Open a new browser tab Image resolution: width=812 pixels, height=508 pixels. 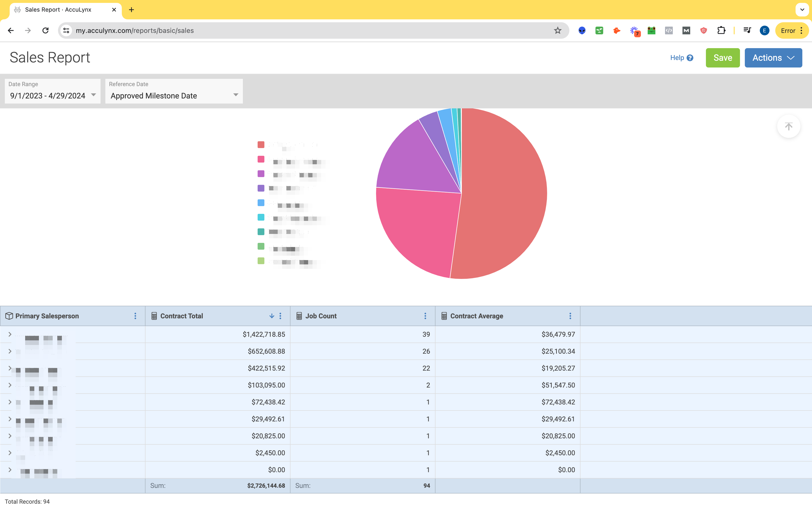(x=131, y=10)
